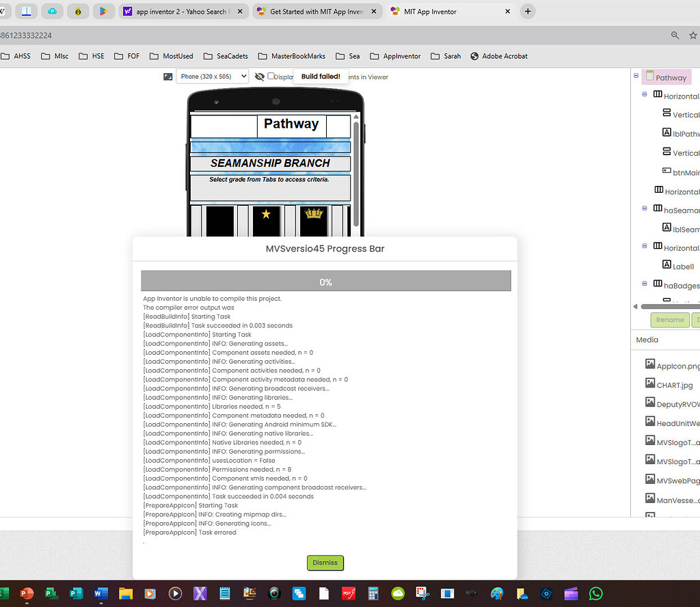
Task: Toggle hidden components visibility eye icon
Action: pyautogui.click(x=260, y=77)
